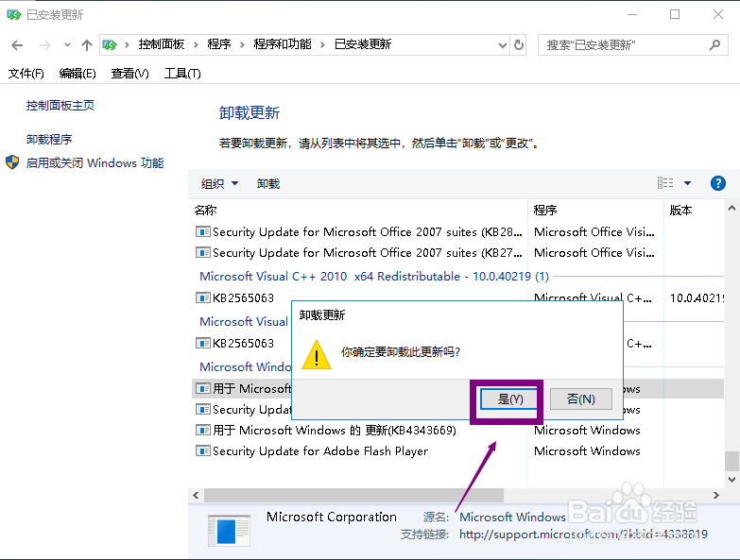
Task: Confirm uninstall with the 是(Y) button
Action: pyautogui.click(x=508, y=399)
